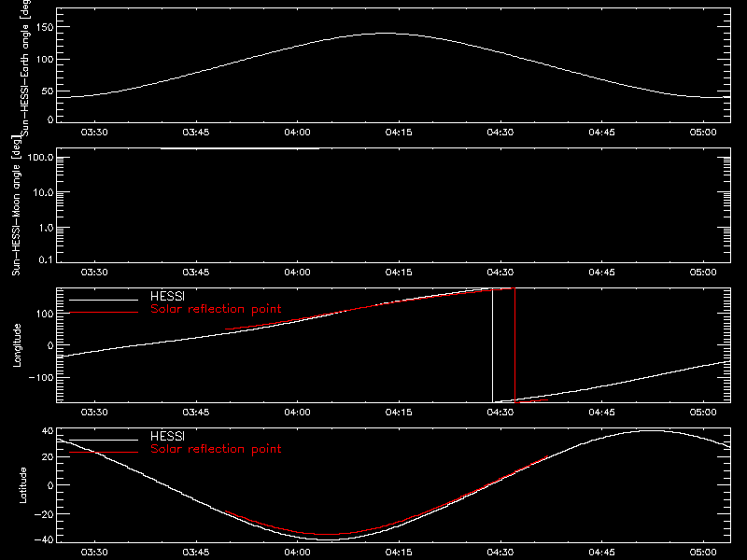Click 05:00 label under Latitude plot
747x560 pixels.
point(703,553)
